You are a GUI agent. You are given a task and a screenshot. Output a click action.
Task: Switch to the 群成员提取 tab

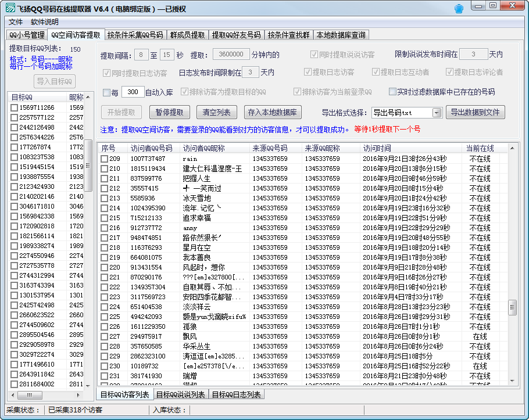tap(188, 35)
